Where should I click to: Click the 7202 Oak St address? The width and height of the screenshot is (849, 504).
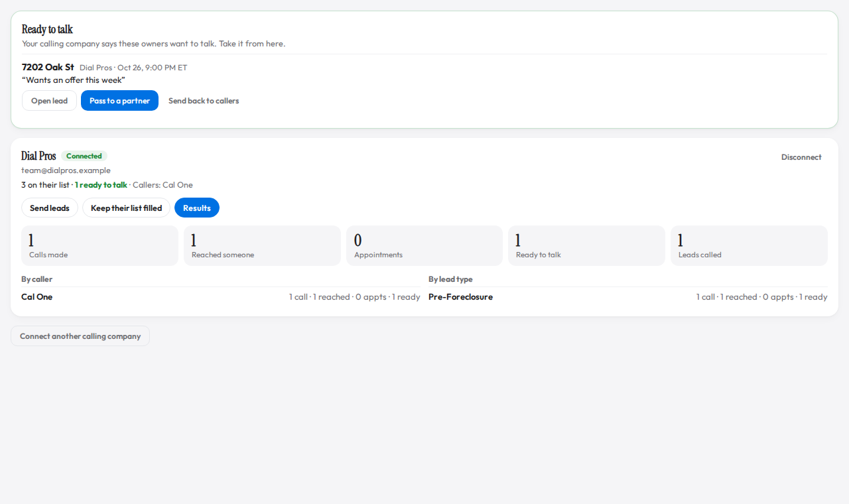point(48,67)
